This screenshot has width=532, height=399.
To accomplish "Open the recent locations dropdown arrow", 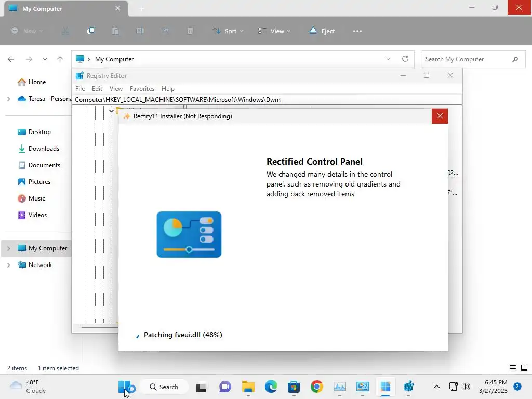I will click(45, 59).
